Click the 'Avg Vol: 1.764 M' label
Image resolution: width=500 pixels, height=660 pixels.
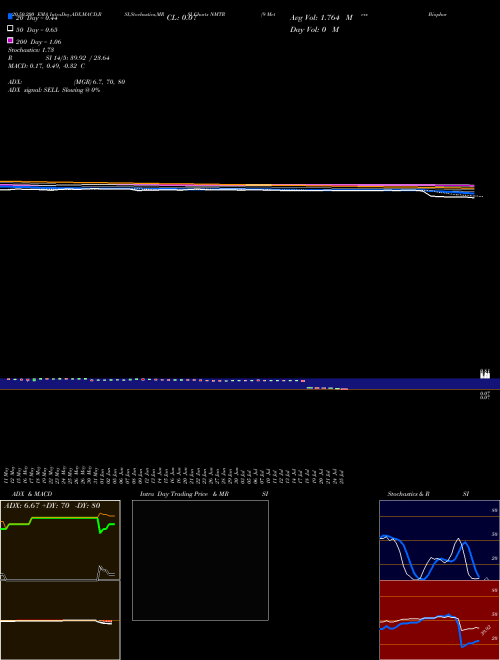tap(321, 18)
